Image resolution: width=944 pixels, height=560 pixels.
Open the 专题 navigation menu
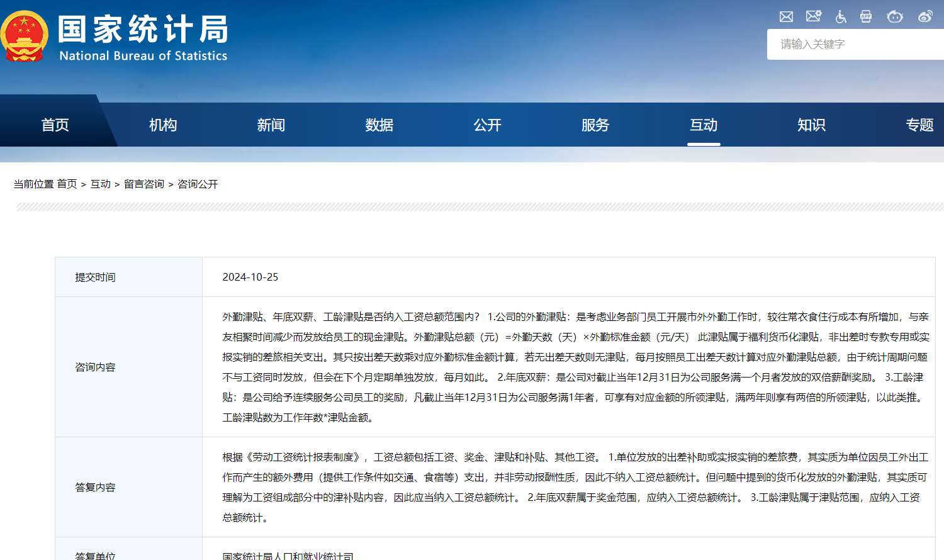(919, 125)
